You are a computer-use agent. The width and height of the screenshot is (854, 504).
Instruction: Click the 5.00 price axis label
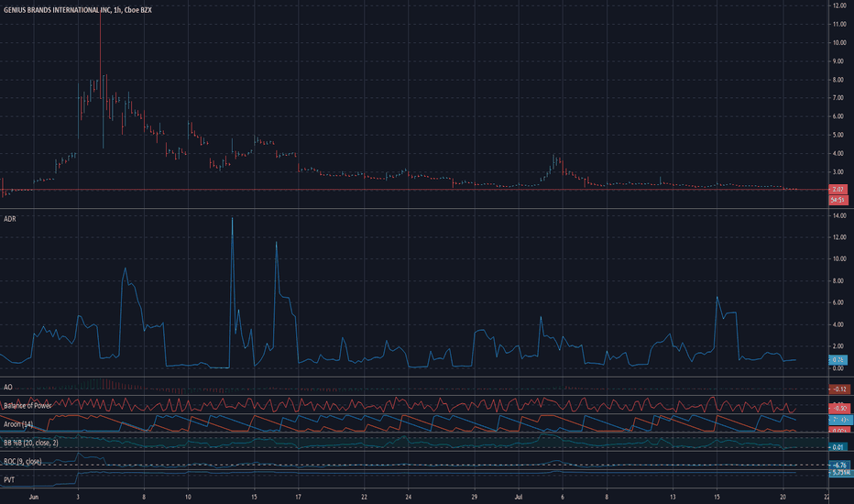[839, 135]
